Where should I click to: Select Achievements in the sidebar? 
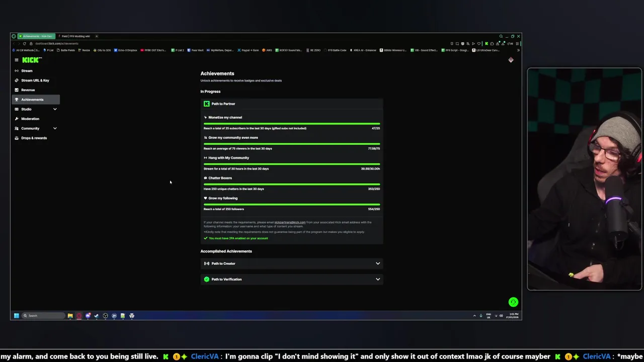pyautogui.click(x=35, y=100)
